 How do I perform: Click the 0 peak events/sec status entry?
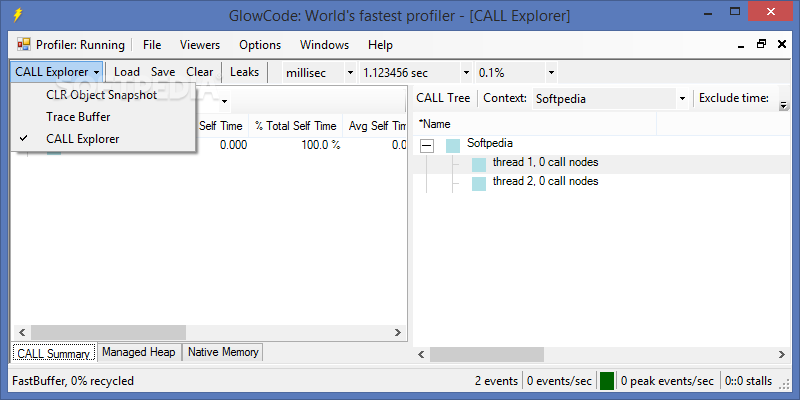(x=667, y=381)
